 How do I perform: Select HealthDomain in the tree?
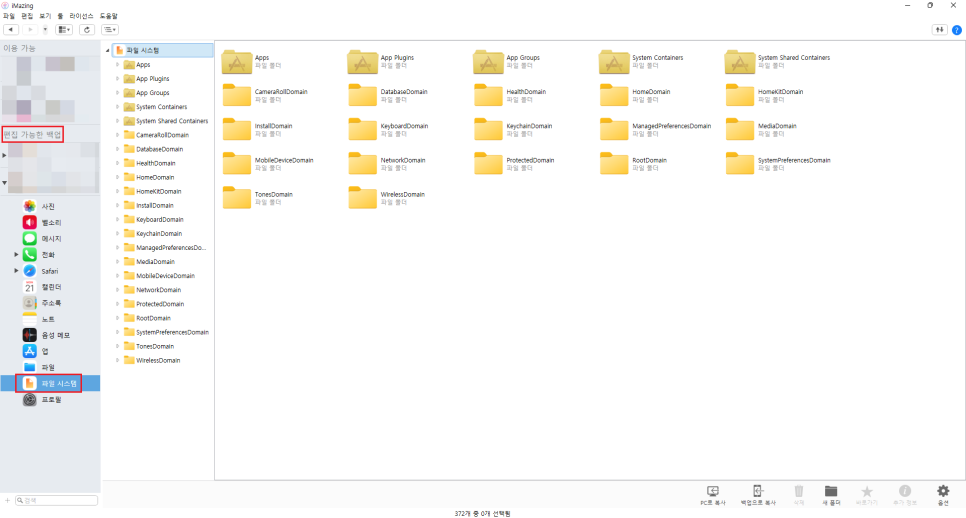coord(156,163)
